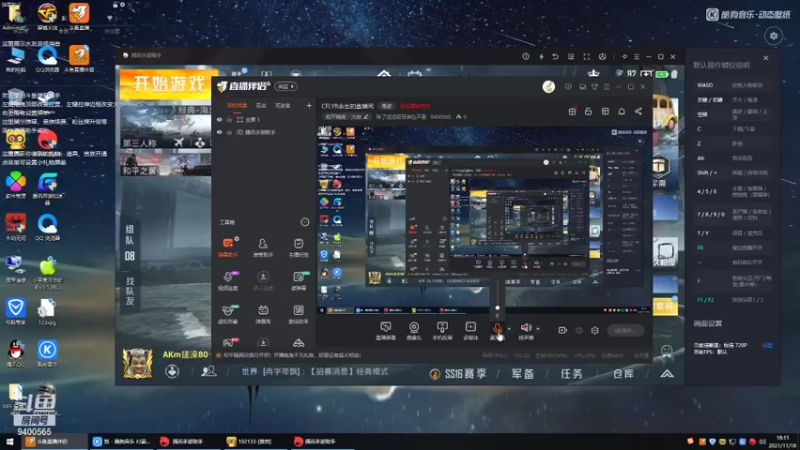Image resolution: width=800 pixels, height=450 pixels.
Task: Open the streaming app hamburger menu
Action: coord(607,87)
